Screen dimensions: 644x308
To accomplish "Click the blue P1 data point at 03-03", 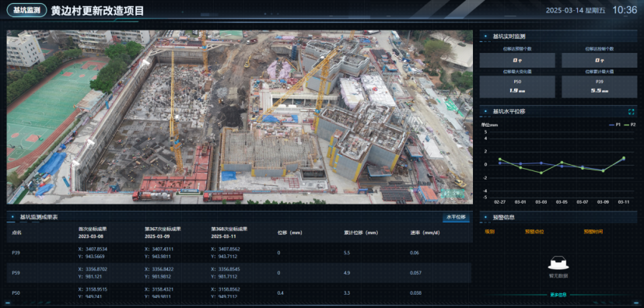I will click(541, 163).
